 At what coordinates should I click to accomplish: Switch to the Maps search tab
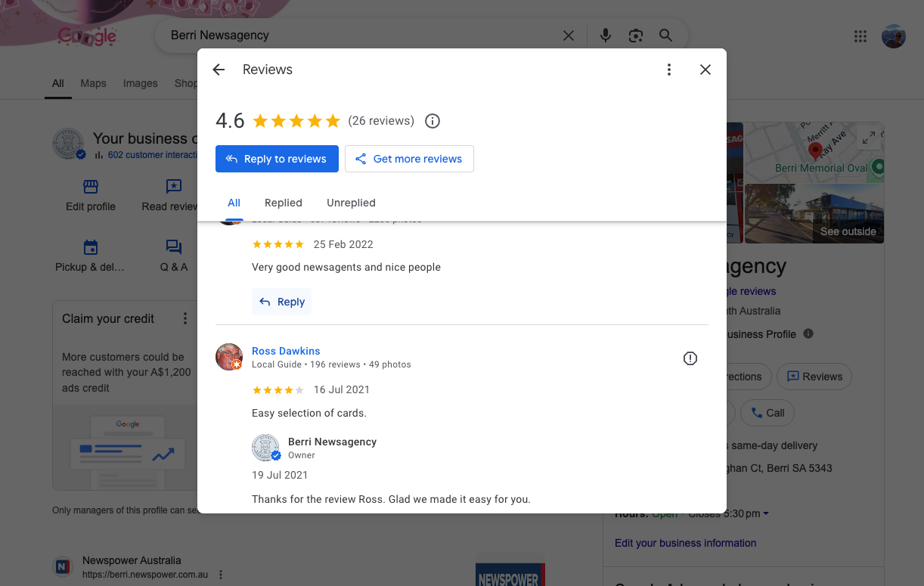pyautogui.click(x=94, y=84)
